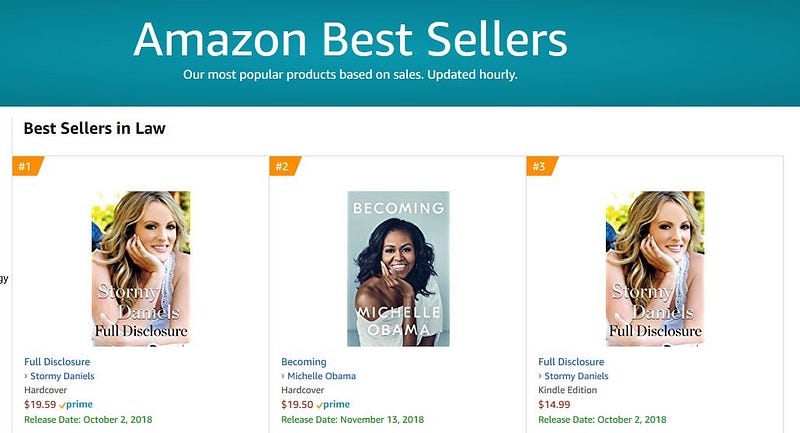The image size is (800, 433).
Task: Visit Stormy Daniels author link for hardcover
Action: [x=62, y=376]
